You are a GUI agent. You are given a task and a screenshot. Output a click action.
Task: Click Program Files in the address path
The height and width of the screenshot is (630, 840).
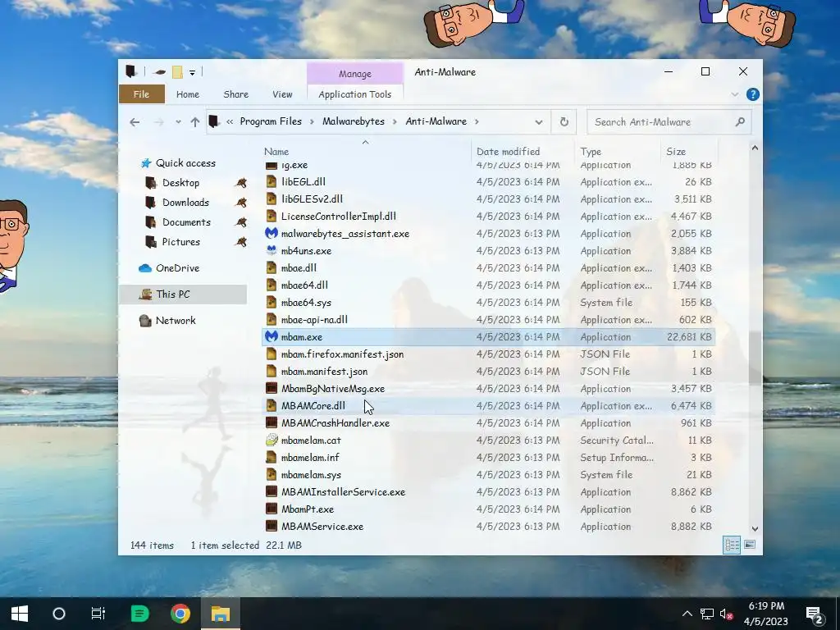[x=271, y=121]
